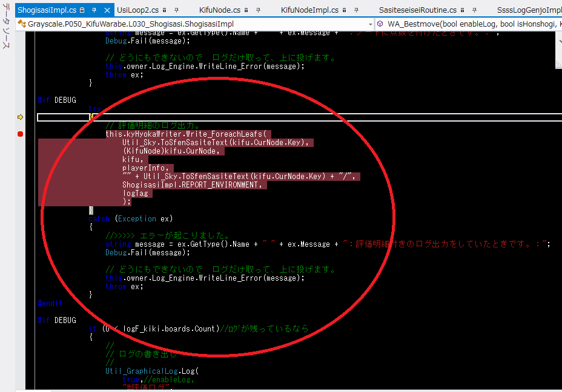
Task: Click the second 'Debug.Fail(message);' line
Action: 148,253
